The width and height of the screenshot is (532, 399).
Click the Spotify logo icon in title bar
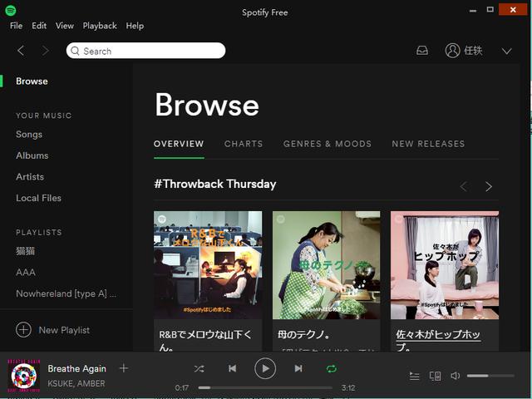11,10
